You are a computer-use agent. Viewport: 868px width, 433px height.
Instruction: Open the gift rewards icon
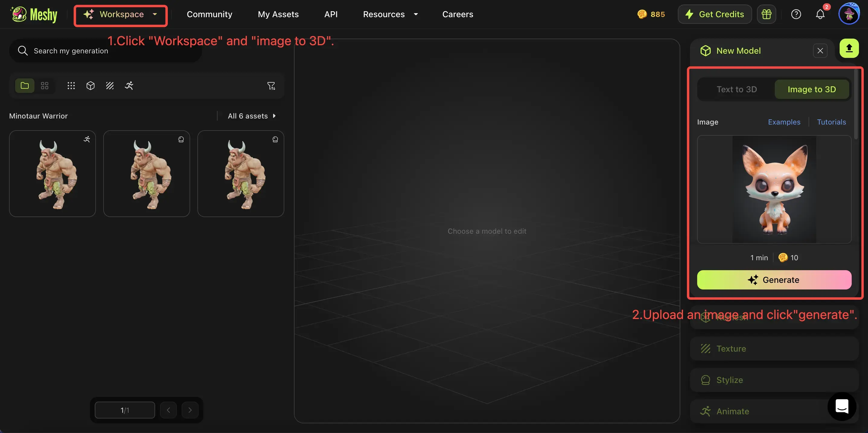pyautogui.click(x=767, y=14)
